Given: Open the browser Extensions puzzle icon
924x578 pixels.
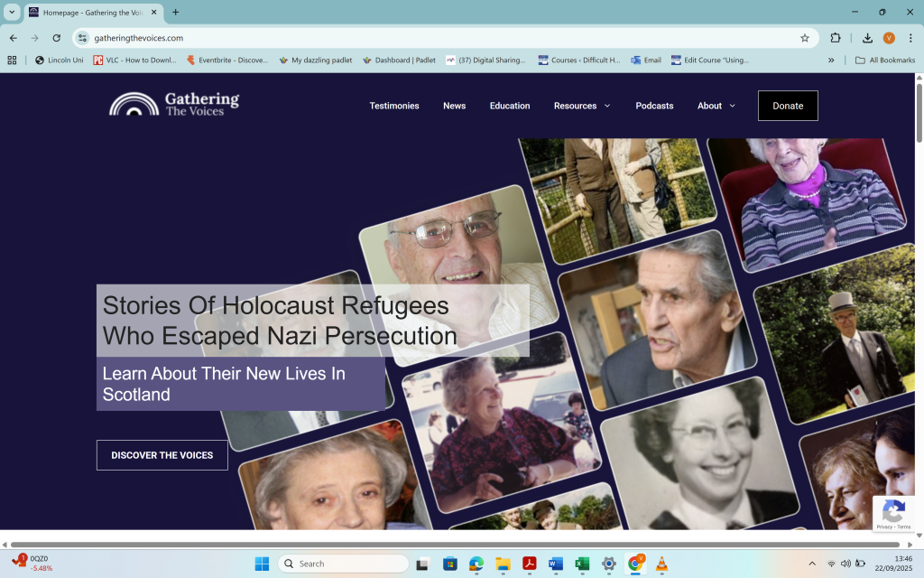Looking at the screenshot, I should [836, 38].
